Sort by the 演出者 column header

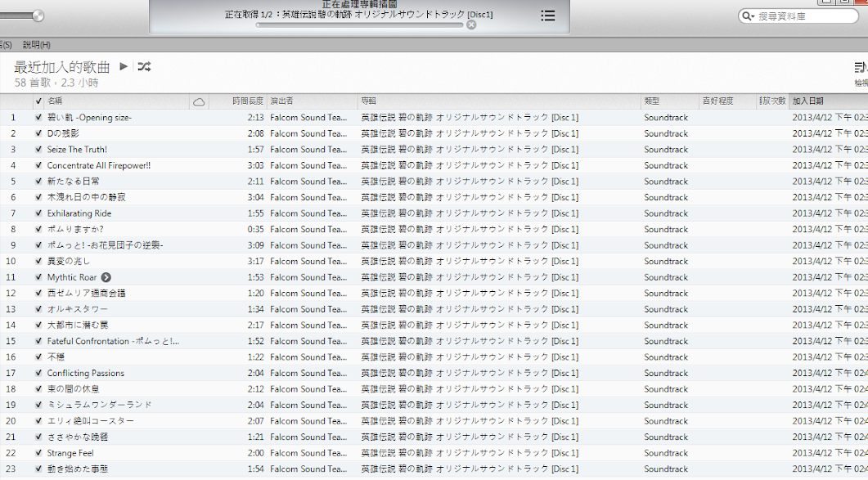pyautogui.click(x=313, y=101)
